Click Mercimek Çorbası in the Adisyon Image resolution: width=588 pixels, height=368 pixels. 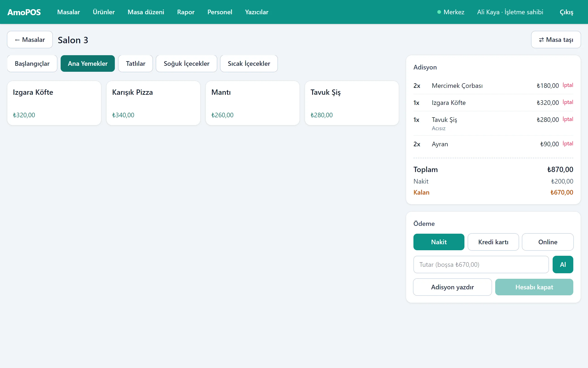point(457,86)
